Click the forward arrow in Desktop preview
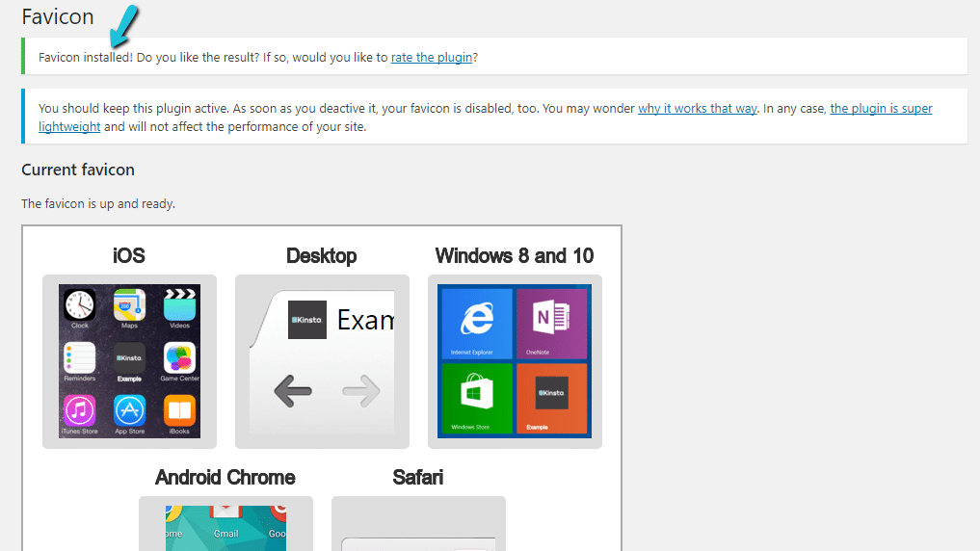This screenshot has width=980, height=551. point(361,391)
